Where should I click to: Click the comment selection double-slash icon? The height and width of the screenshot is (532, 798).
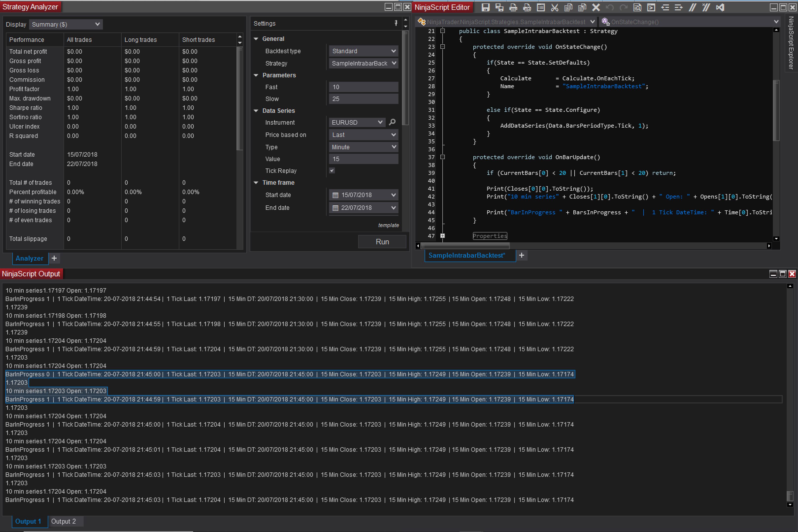click(693, 7)
